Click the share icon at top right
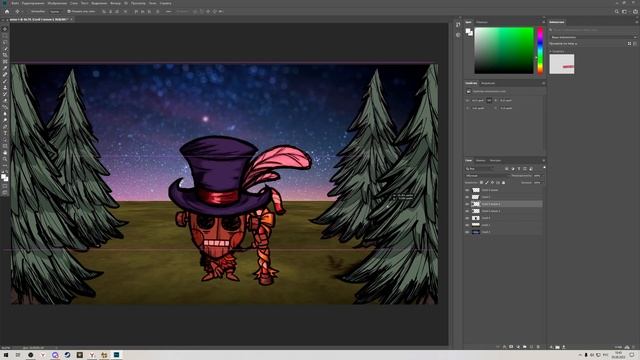The height and width of the screenshot is (360, 640). coord(636,11)
